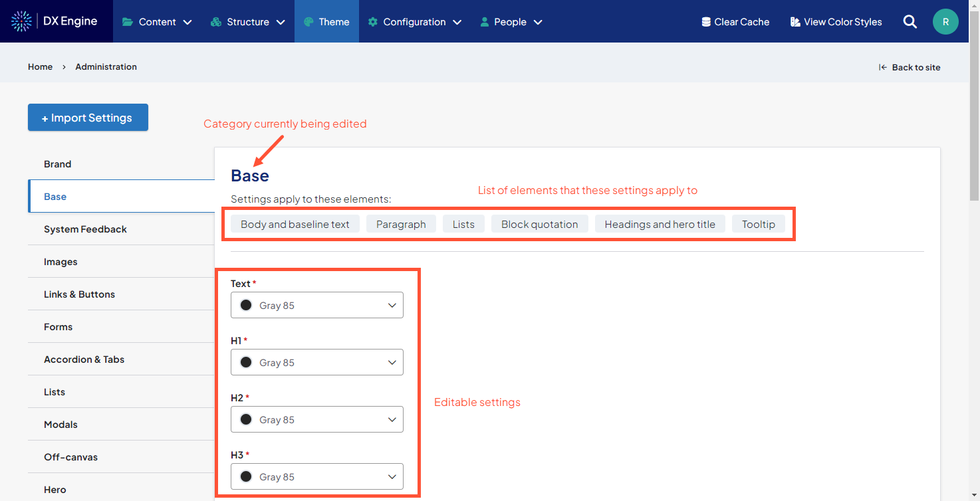This screenshot has width=980, height=501.
Task: Click the Content folder icon
Action: click(128, 22)
